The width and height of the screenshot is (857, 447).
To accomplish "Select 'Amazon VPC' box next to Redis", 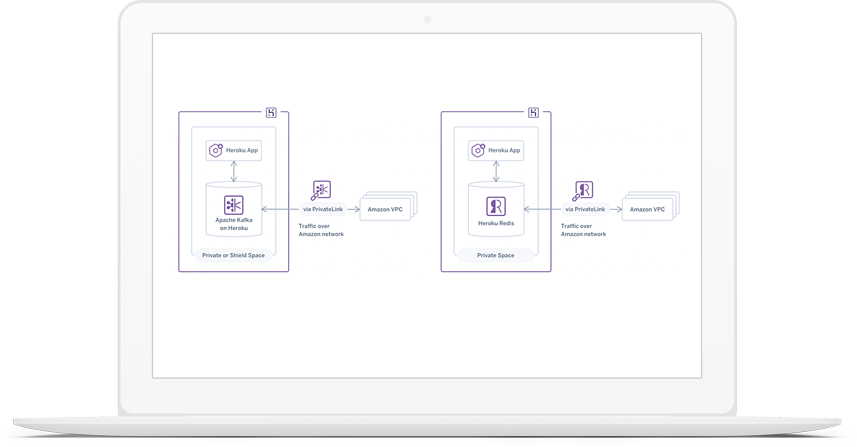I will [x=648, y=209].
